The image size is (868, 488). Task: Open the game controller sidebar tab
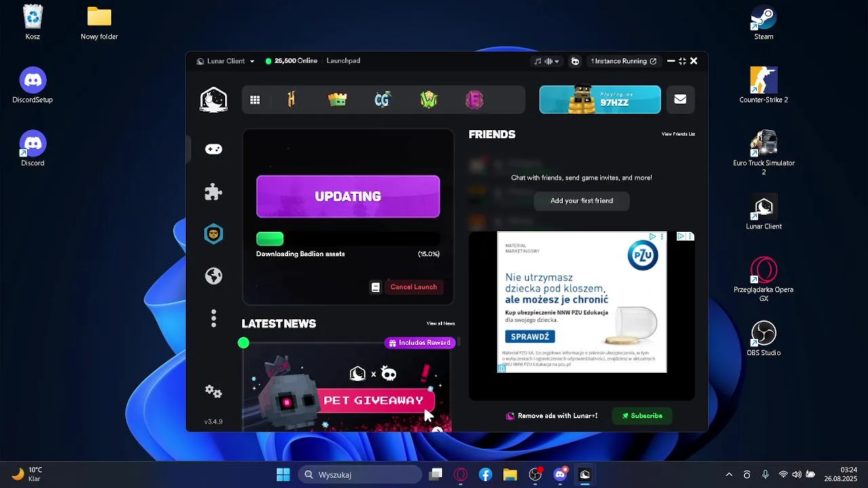214,149
